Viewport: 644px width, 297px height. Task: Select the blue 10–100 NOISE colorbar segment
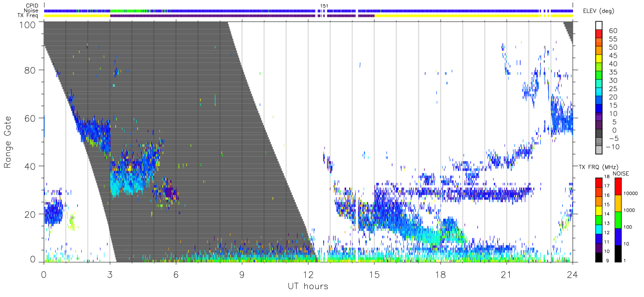(x=618, y=236)
